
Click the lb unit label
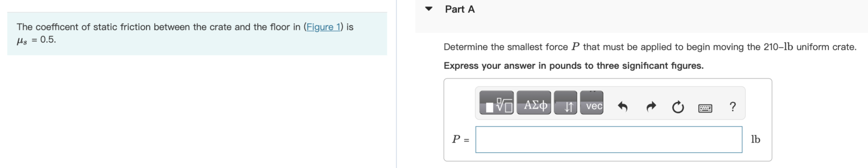(755, 139)
